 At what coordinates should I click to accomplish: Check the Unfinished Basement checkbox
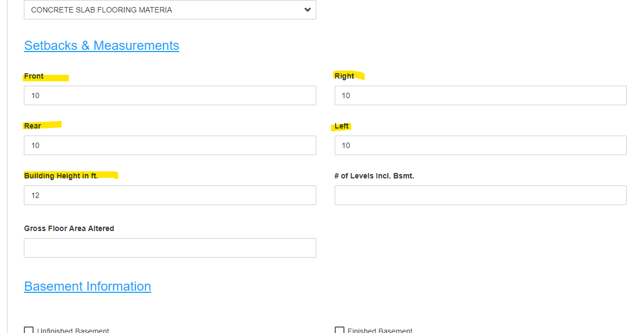[29, 330]
